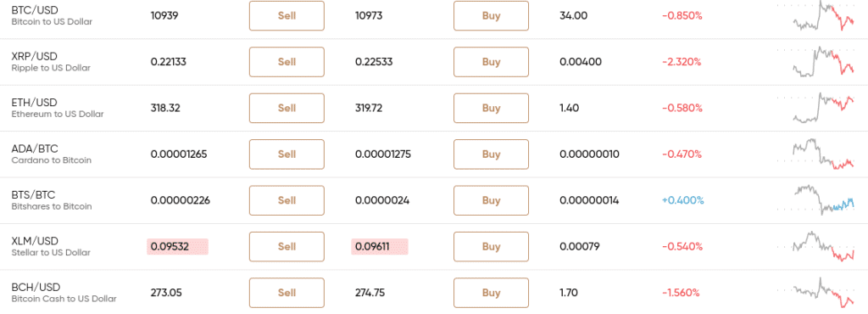Viewport: 868px width, 314px height.
Task: Open the XRP/USD sparkline chart
Action: (823, 62)
